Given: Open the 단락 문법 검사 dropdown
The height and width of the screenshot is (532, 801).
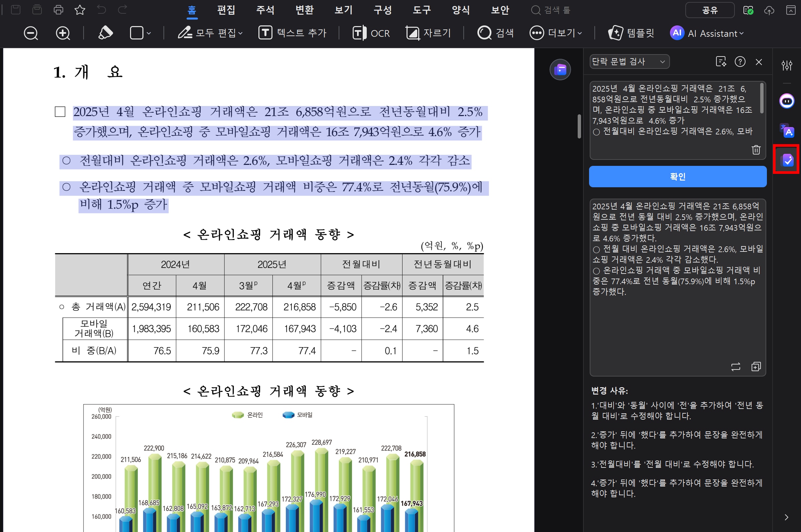Looking at the screenshot, I should 630,62.
